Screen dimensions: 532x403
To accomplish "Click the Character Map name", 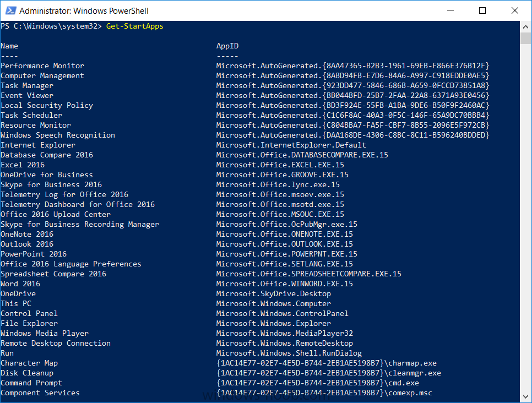I will [x=29, y=363].
